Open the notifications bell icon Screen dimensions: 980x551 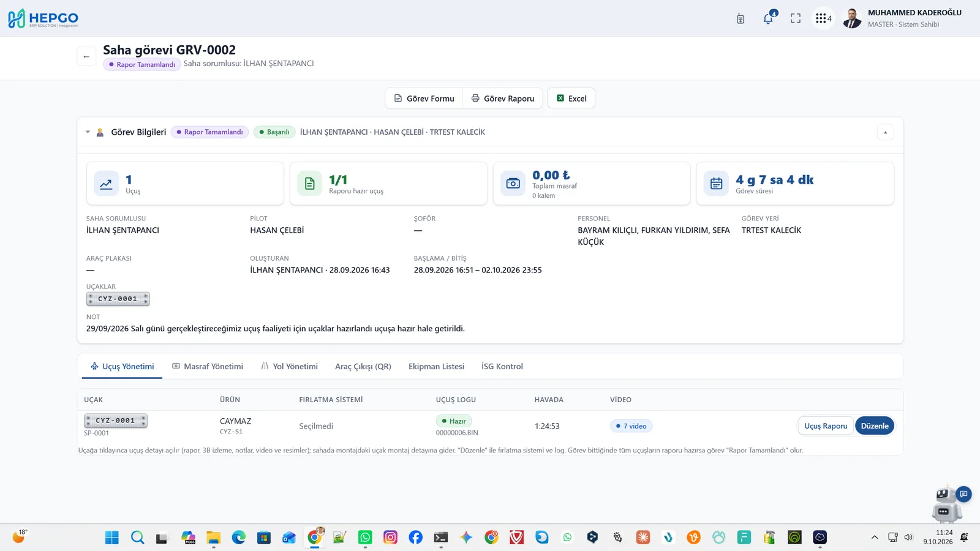point(768,18)
